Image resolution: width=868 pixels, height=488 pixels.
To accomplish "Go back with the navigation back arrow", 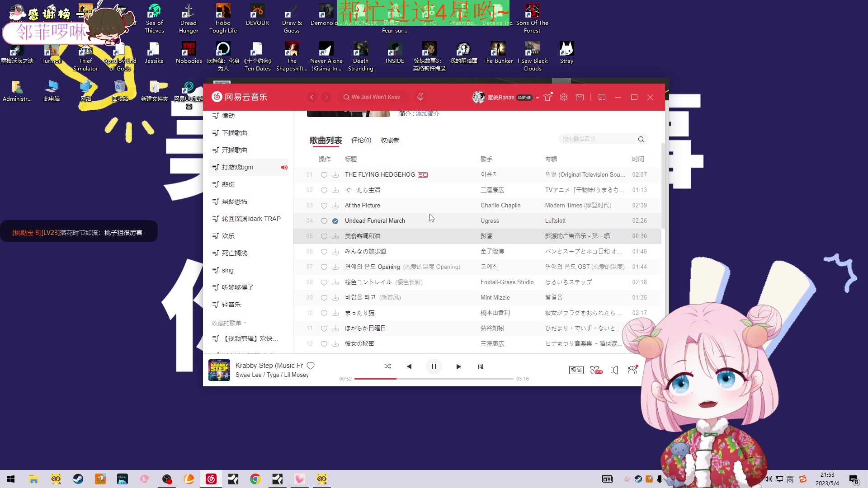I will pyautogui.click(x=311, y=97).
